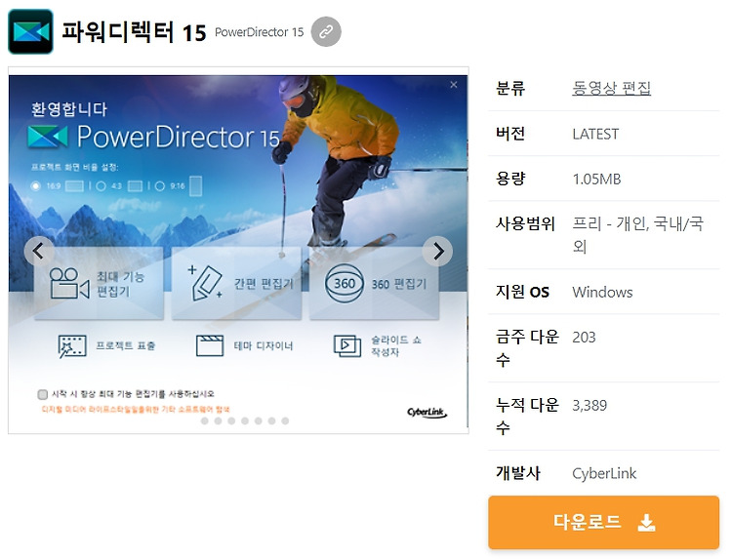Open the 동영상 편집 category link
Viewport: 732px width, 560px height.
coord(611,88)
